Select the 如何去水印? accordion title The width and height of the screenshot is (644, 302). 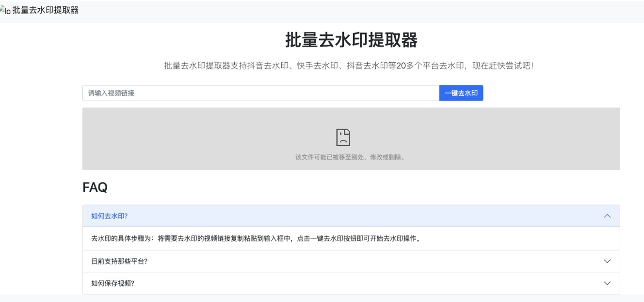[x=110, y=216]
